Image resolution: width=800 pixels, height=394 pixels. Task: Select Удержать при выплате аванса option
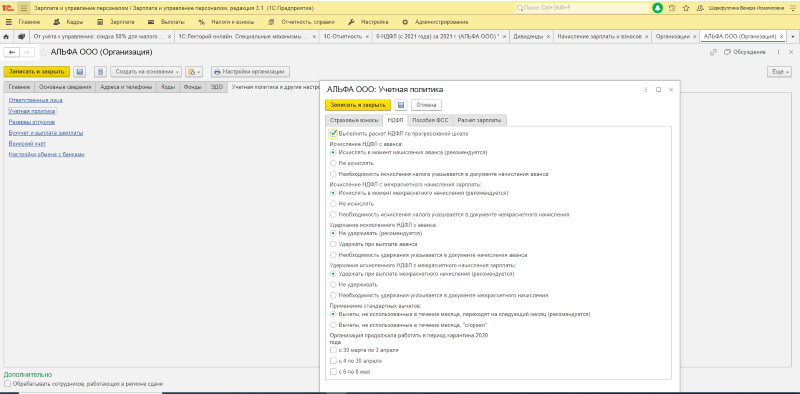click(x=334, y=244)
